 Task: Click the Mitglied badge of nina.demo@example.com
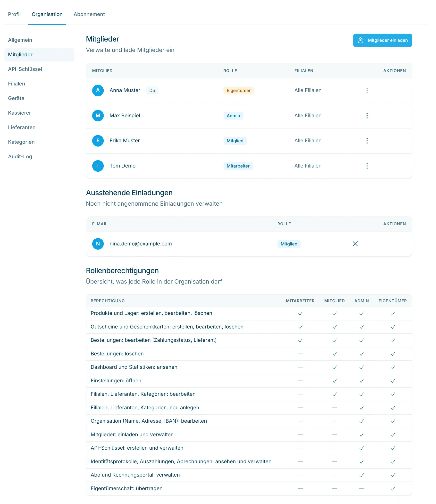point(289,244)
